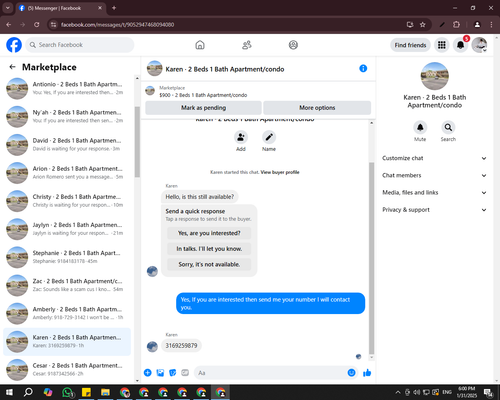500x400 pixels.
Task: Expand Media, files and links section
Action: click(434, 193)
